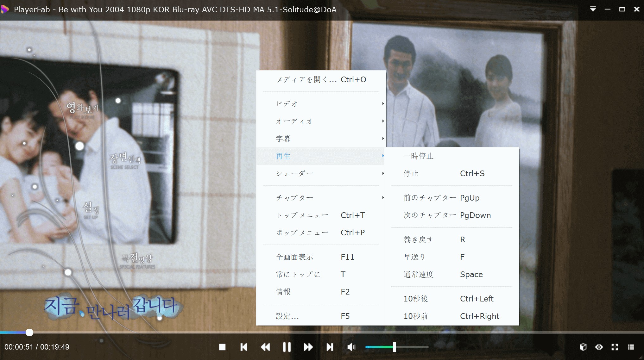Click 一時停止 in the playback submenu

click(452, 156)
